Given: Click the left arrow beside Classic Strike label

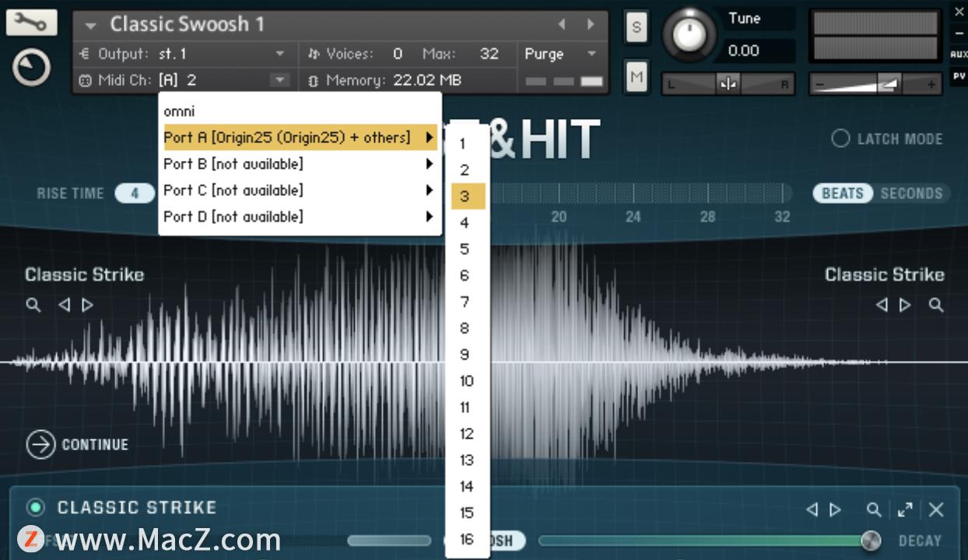Looking at the screenshot, I should pos(65,305).
